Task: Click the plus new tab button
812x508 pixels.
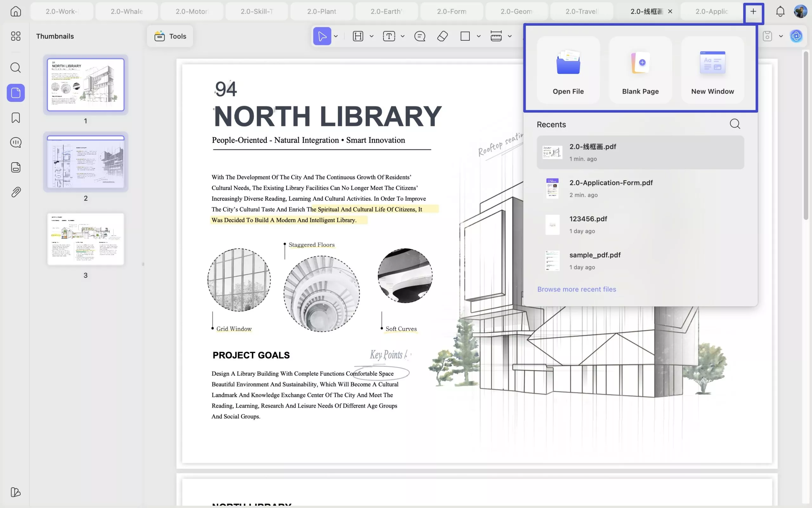Action: [x=753, y=12]
